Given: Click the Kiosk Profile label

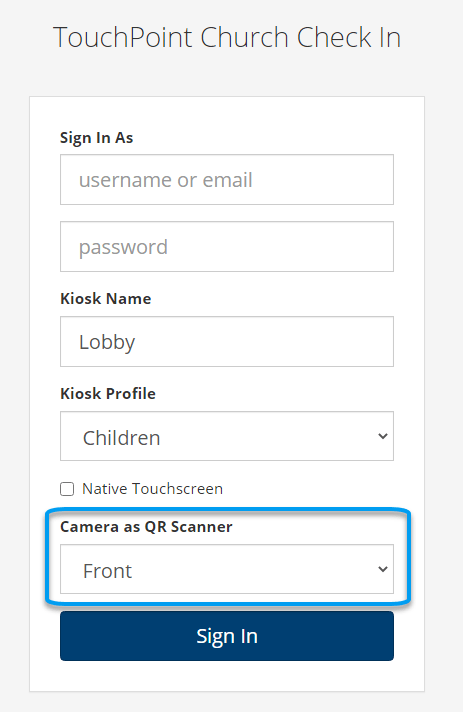Looking at the screenshot, I should [x=108, y=393].
